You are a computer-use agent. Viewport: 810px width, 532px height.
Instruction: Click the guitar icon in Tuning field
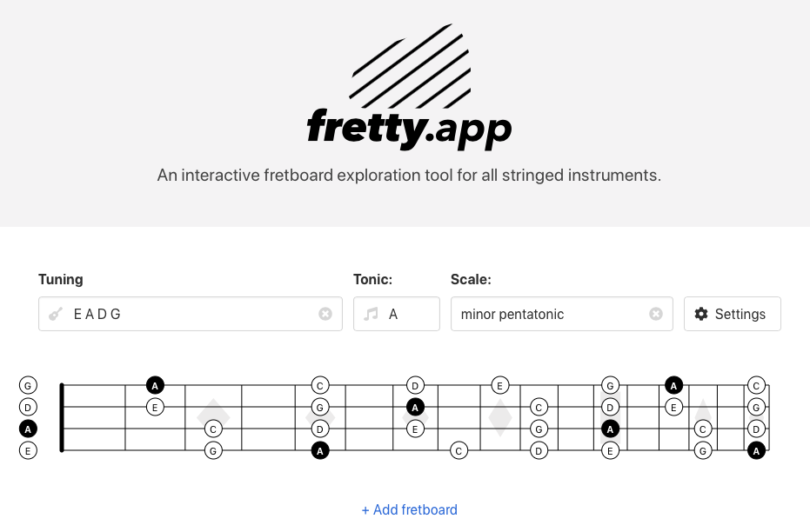pyautogui.click(x=56, y=314)
